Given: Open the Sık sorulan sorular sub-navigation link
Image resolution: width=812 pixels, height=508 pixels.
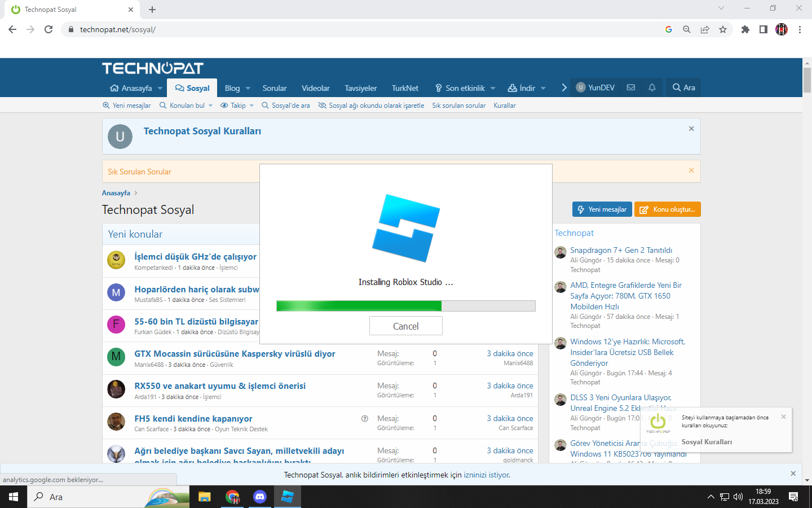Looking at the screenshot, I should pyautogui.click(x=459, y=106).
